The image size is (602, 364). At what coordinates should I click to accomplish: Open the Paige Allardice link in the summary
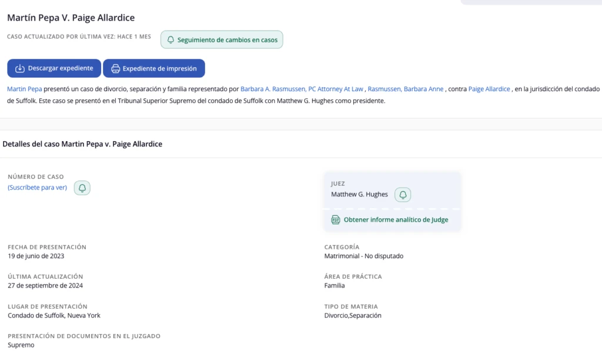click(489, 89)
